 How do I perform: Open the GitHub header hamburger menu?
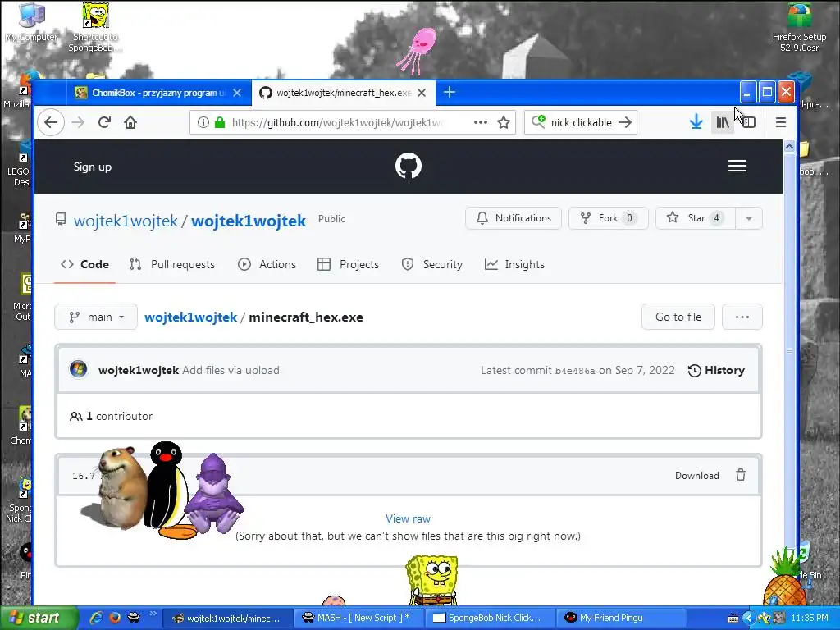(x=737, y=166)
